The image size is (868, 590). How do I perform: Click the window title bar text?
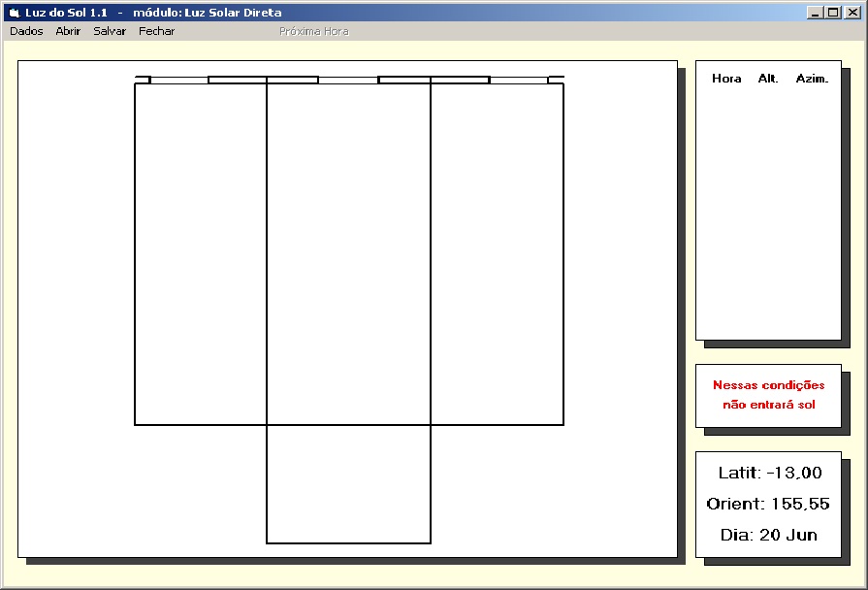click(x=153, y=13)
